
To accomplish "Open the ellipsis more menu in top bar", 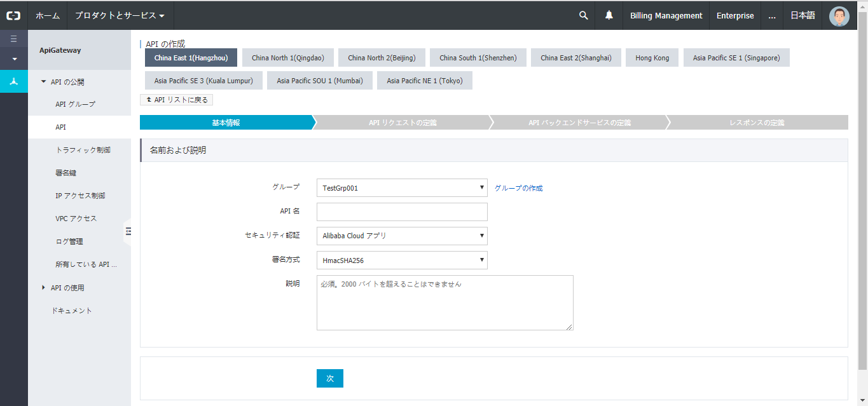I will click(x=772, y=15).
